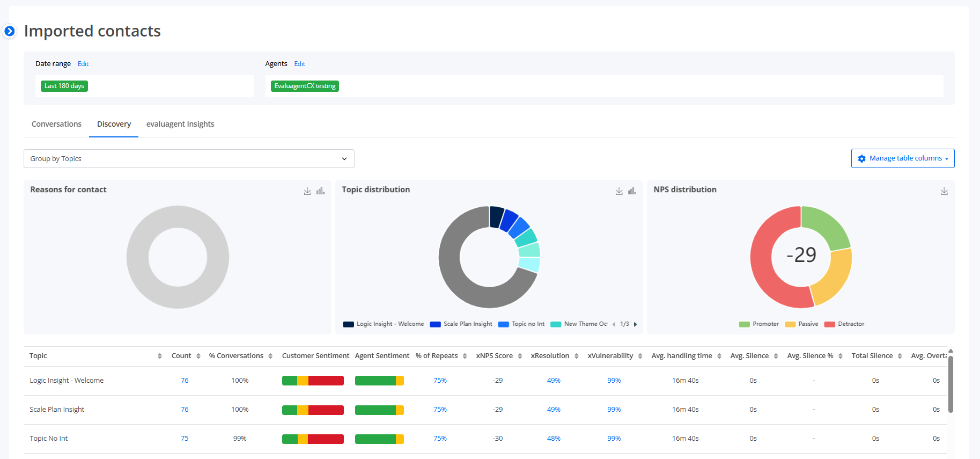980x459 pixels.
Task: Open 75% repeats for Logic Insight - Welcome
Action: (440, 381)
